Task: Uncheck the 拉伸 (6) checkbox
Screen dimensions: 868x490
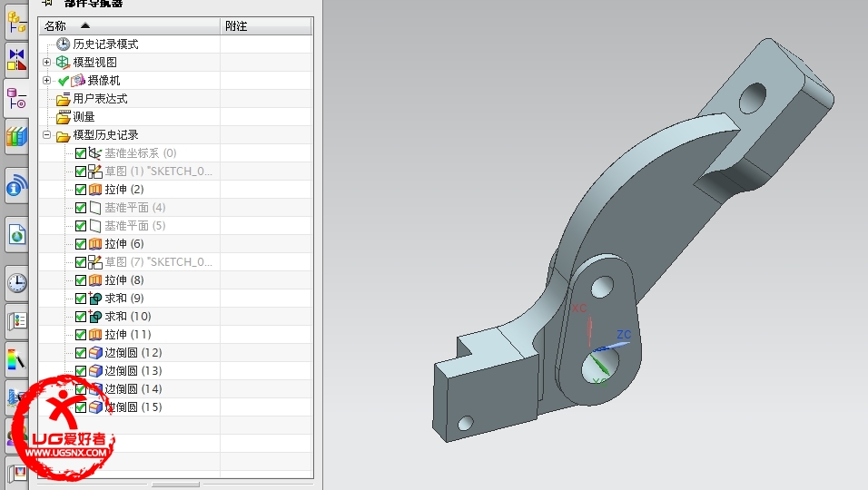Action: (81, 244)
